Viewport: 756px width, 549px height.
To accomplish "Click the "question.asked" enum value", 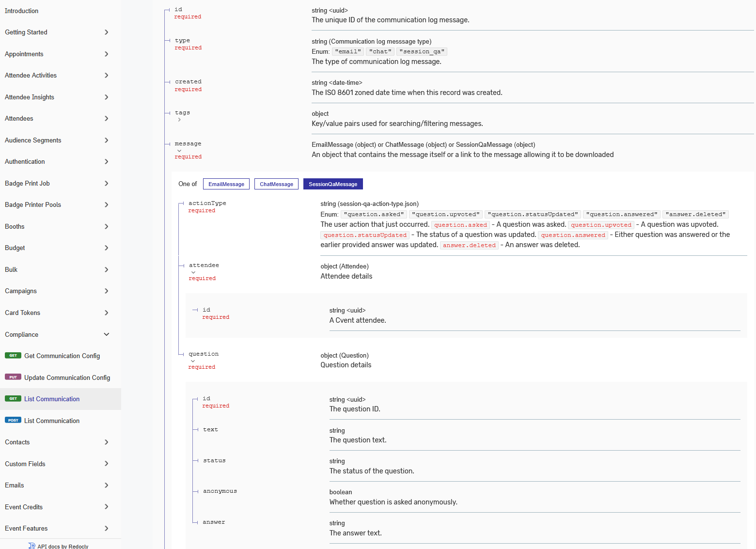I will click(374, 214).
